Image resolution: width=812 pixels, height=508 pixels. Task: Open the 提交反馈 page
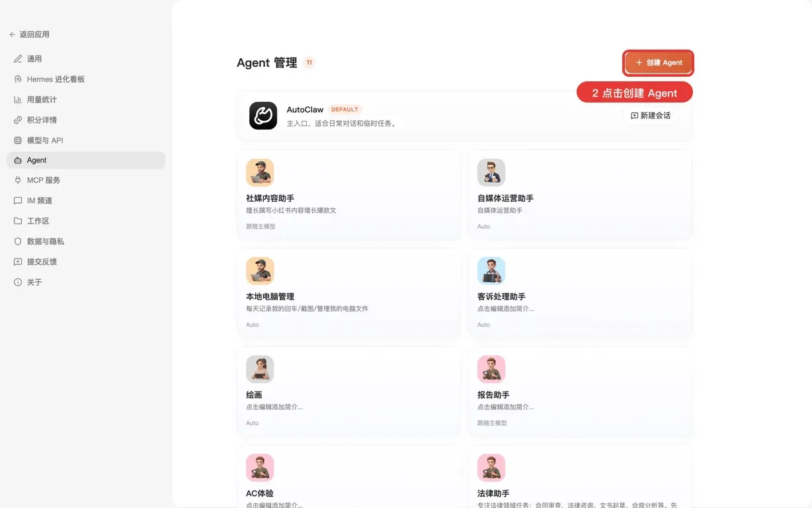coord(86,262)
